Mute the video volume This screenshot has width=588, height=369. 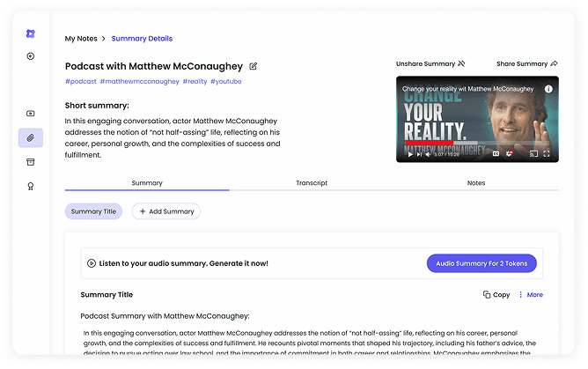[x=428, y=154]
